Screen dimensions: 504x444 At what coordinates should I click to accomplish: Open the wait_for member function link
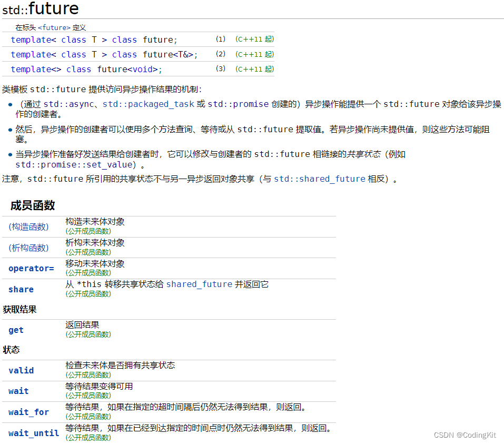[x=28, y=412]
